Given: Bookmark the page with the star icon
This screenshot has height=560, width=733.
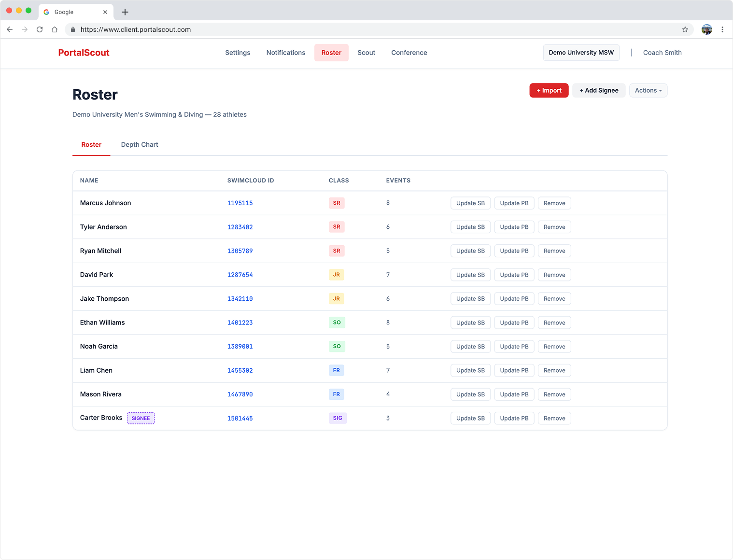Looking at the screenshot, I should 685,29.
